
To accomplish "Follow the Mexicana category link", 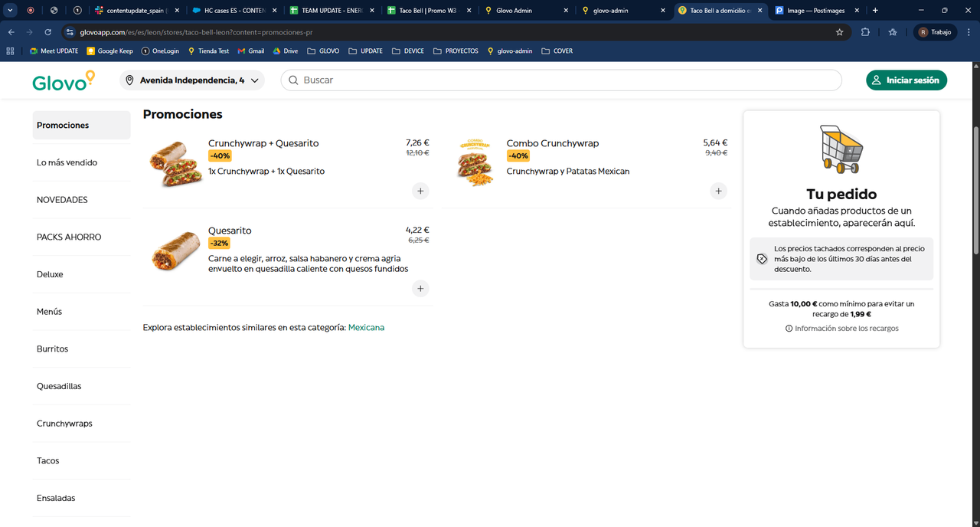I will (x=366, y=328).
